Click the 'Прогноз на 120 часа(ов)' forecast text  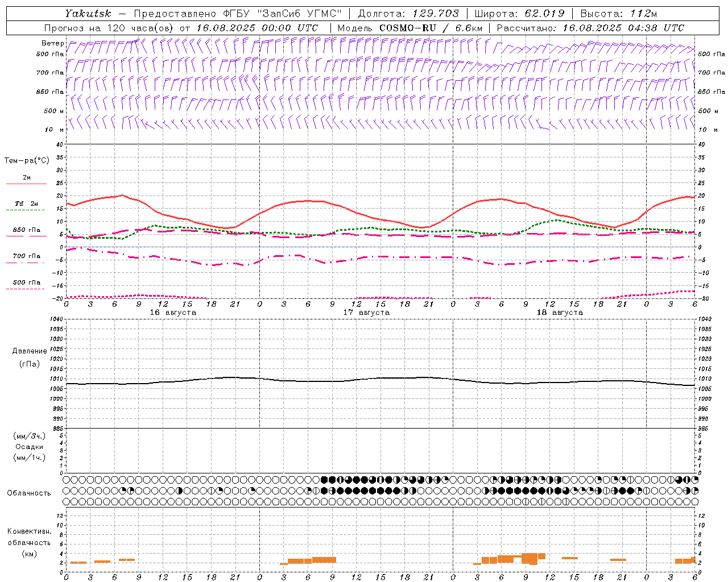point(109,28)
